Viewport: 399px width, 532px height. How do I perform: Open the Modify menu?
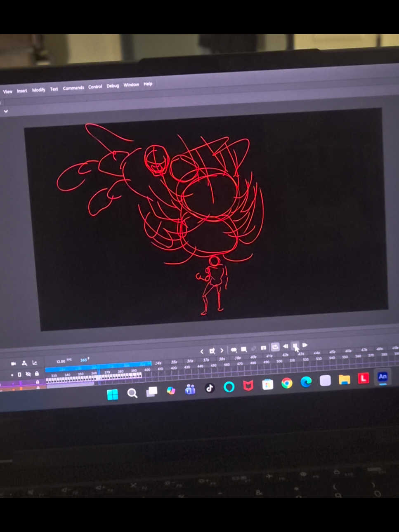click(38, 90)
